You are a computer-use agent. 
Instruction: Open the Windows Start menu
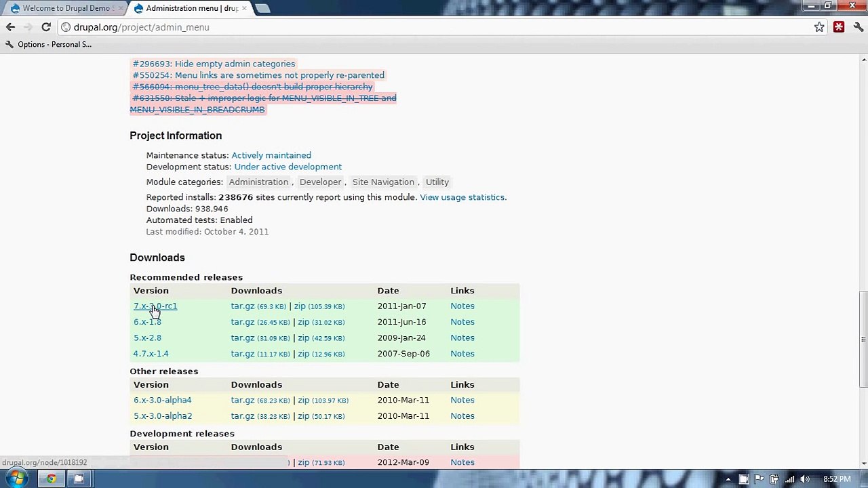point(15,479)
